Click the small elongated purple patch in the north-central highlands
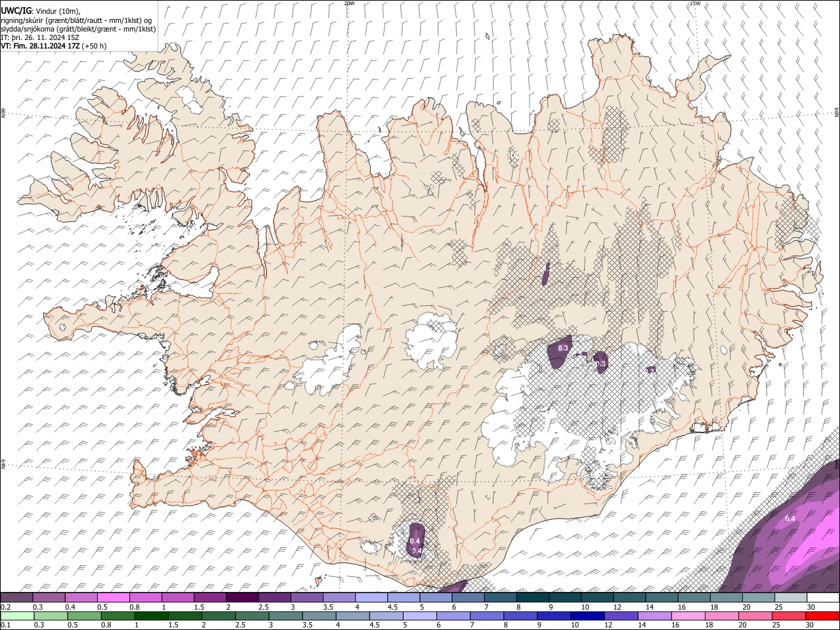Viewport: 840px width, 630px height. pyautogui.click(x=546, y=274)
